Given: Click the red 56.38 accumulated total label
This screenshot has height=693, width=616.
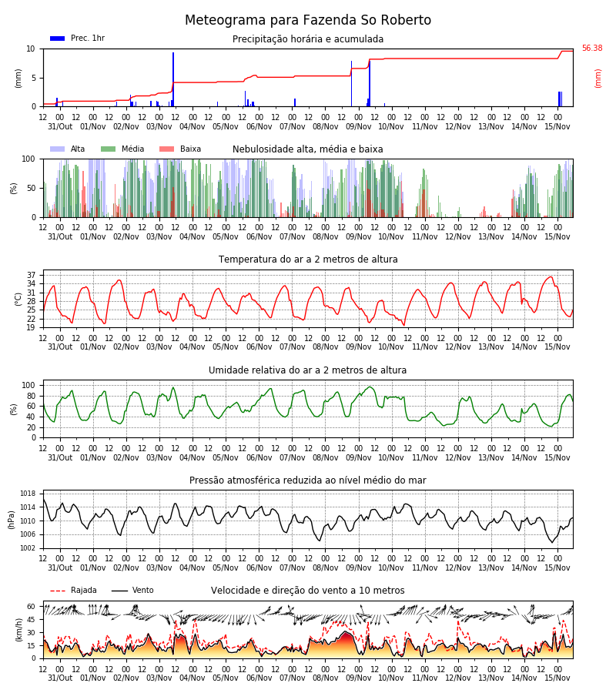Looking at the screenshot, I should (592, 49).
